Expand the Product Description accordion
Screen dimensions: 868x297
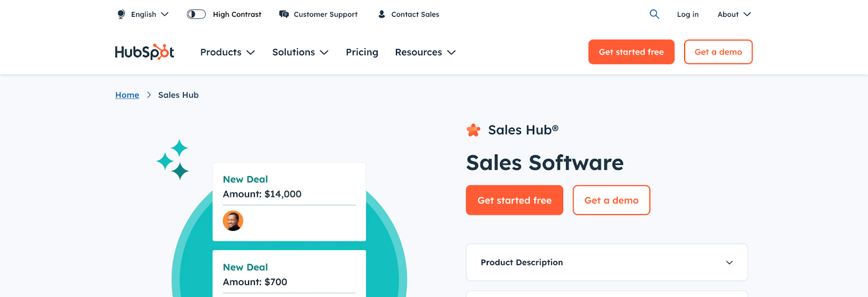tap(607, 262)
